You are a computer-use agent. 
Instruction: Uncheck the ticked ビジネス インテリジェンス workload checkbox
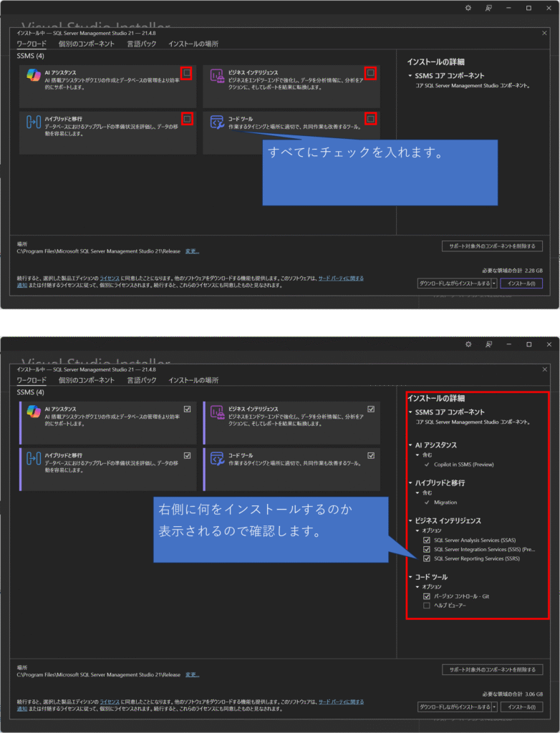pos(371,409)
